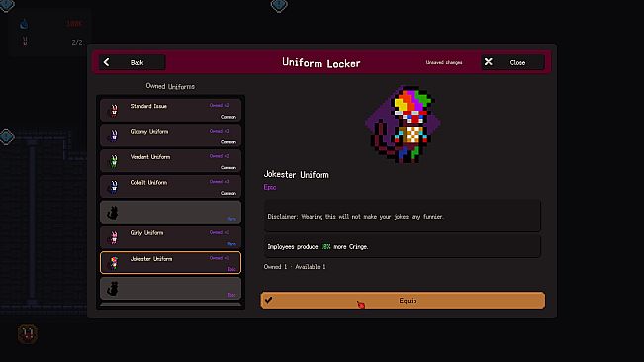Click the Jokester Uniform title in details
Screen dimensions: 644x362
point(296,174)
